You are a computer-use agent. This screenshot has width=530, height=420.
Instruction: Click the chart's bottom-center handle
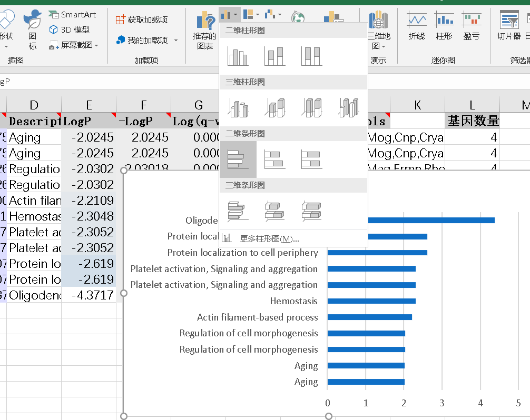pyautogui.click(x=329, y=416)
